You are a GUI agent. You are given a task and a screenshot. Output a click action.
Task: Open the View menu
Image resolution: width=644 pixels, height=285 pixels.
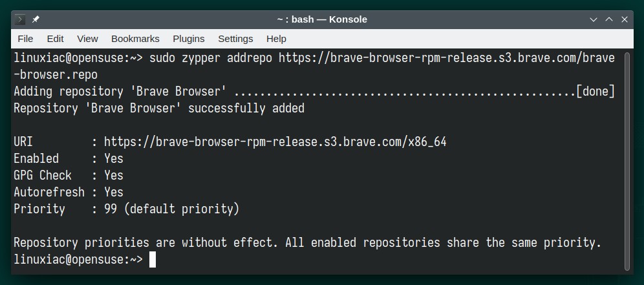[x=87, y=39]
